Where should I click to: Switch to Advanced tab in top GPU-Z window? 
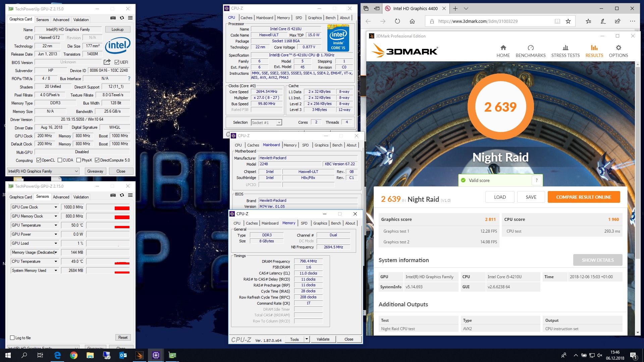tap(61, 20)
